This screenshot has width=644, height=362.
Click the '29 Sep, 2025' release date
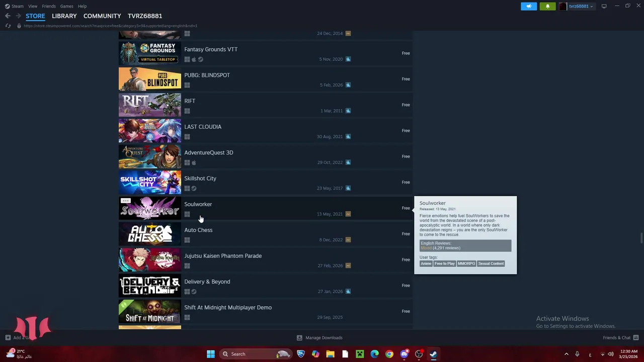pyautogui.click(x=330, y=317)
